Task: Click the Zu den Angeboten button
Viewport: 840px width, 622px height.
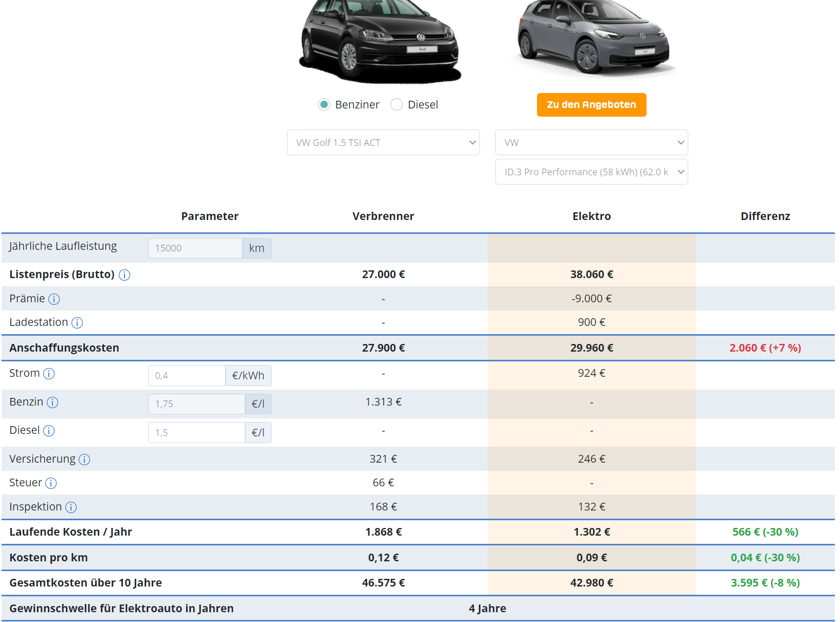Action: click(592, 105)
